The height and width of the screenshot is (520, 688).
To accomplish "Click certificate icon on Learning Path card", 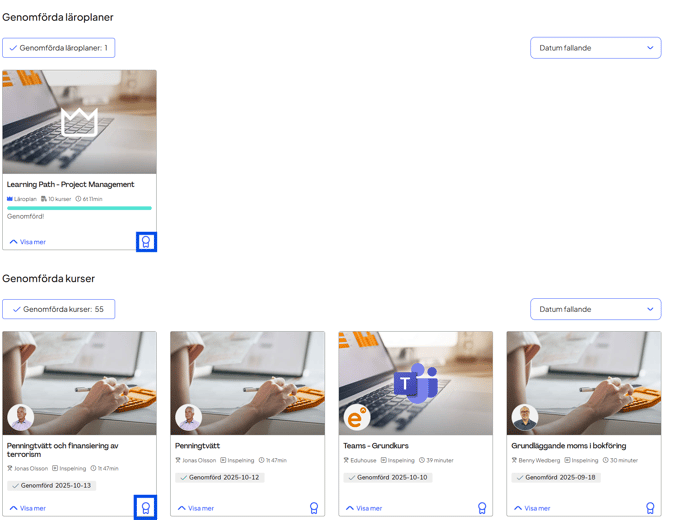I will 145,242.
